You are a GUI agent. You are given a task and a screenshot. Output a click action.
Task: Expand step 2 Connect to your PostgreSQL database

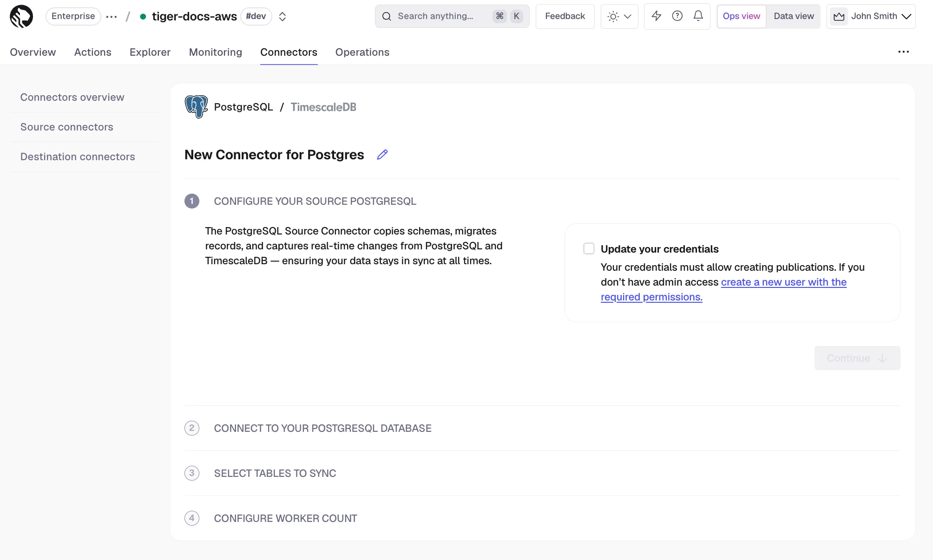(542, 428)
